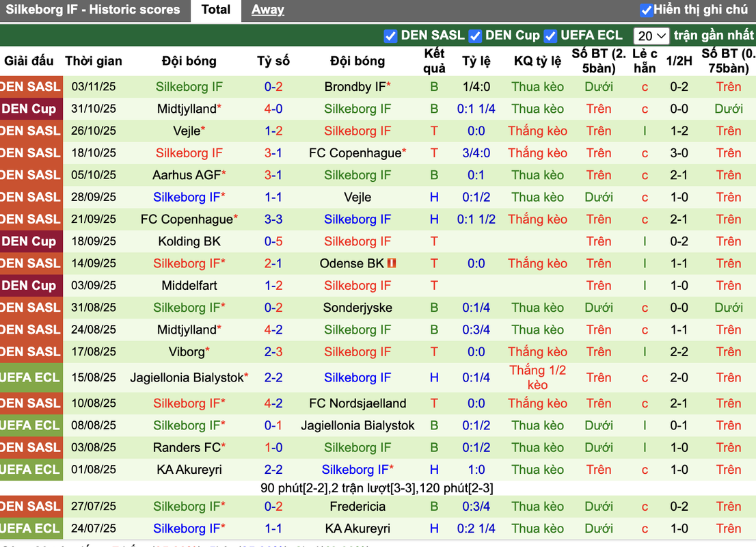Click Thắng kèo in Odense BK row
Viewport: 756px width, 547px height.
[x=537, y=263]
